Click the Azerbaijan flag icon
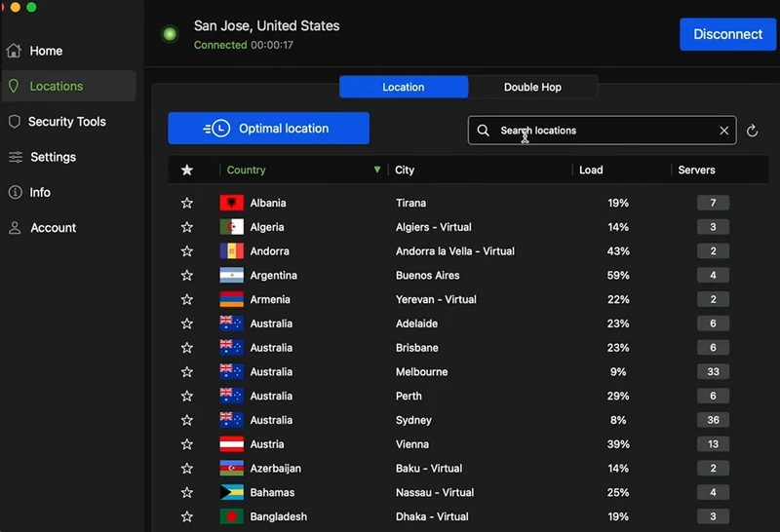 (x=232, y=469)
